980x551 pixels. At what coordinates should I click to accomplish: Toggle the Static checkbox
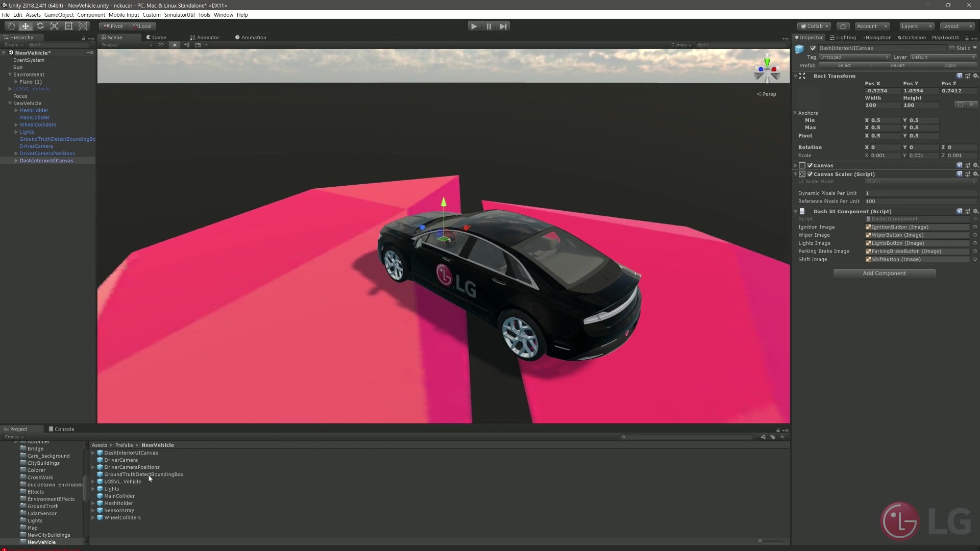pos(952,48)
